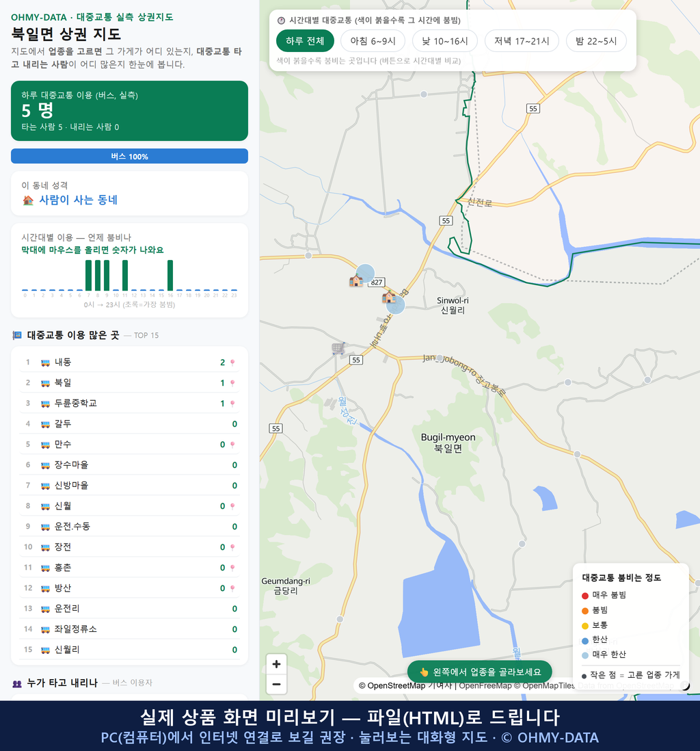Click the Bugil-myeon 북일면 map label
Image resolution: width=700 pixels, height=751 pixels.
coord(448,443)
